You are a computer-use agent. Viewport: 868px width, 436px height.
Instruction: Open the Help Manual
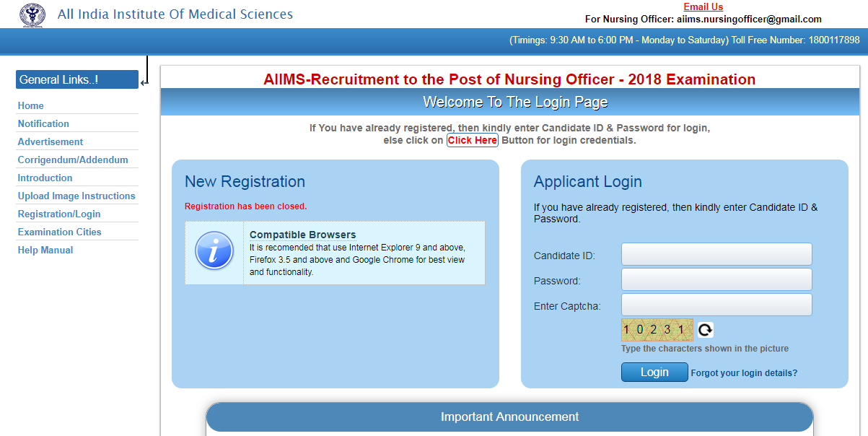coord(45,250)
